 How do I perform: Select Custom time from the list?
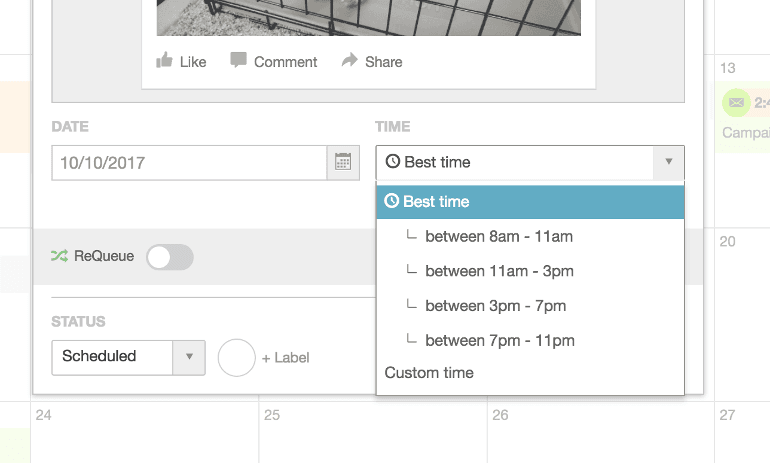click(x=429, y=373)
